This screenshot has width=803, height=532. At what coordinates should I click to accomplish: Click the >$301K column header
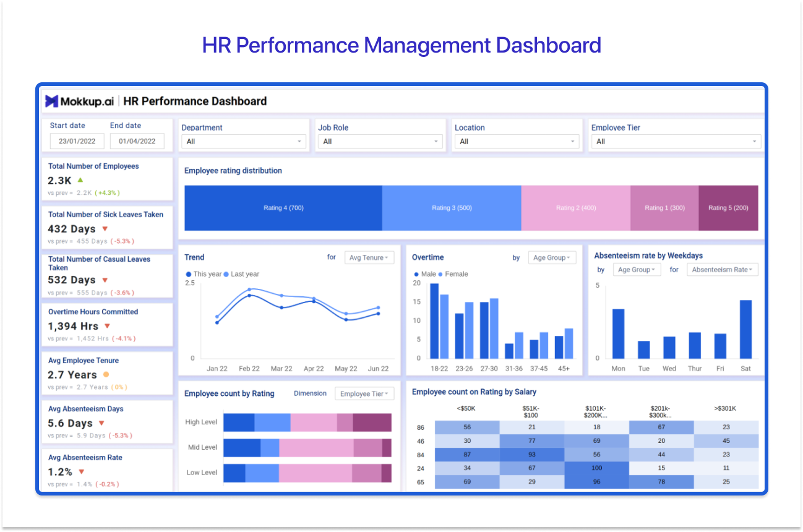[x=725, y=409]
